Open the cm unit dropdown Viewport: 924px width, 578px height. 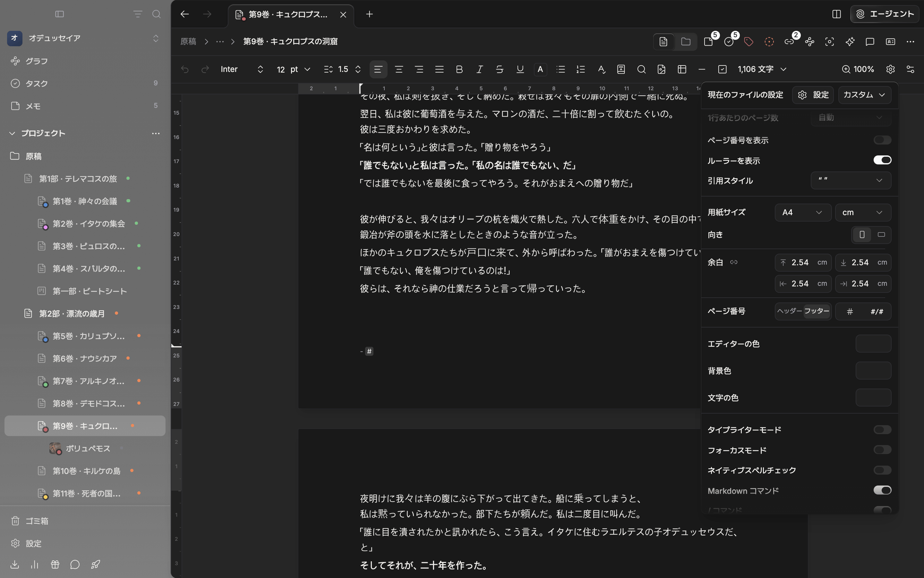pyautogui.click(x=863, y=213)
